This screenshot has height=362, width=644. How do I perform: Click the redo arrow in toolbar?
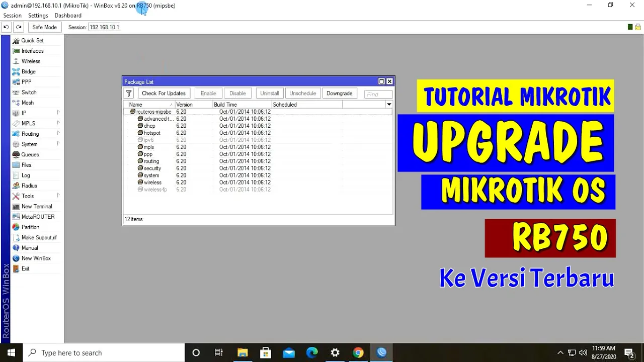coord(19,27)
